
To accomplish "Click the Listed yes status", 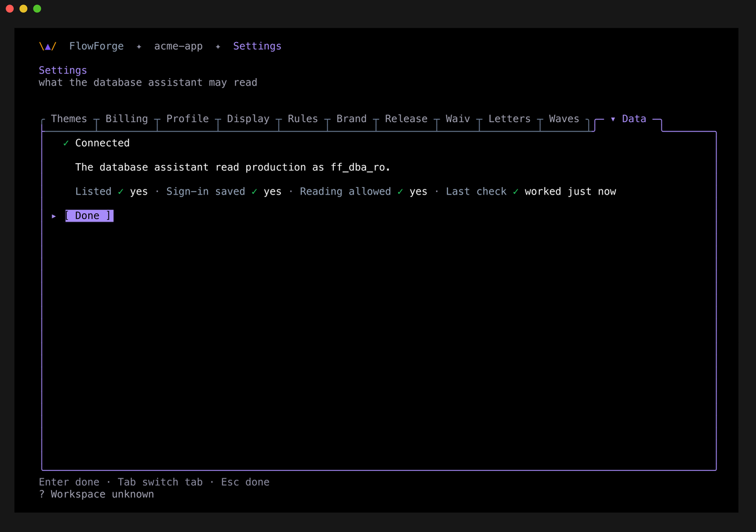I will 112,191.
